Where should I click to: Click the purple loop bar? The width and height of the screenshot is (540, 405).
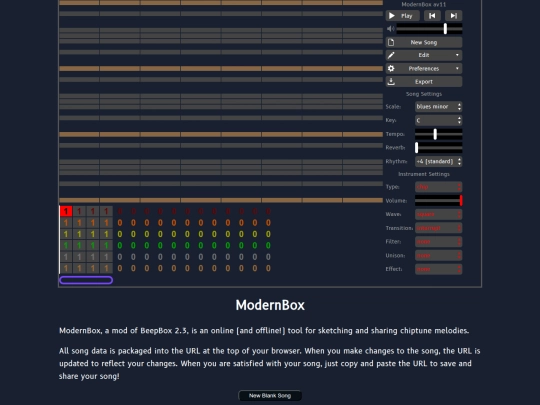pyautogui.click(x=86, y=280)
